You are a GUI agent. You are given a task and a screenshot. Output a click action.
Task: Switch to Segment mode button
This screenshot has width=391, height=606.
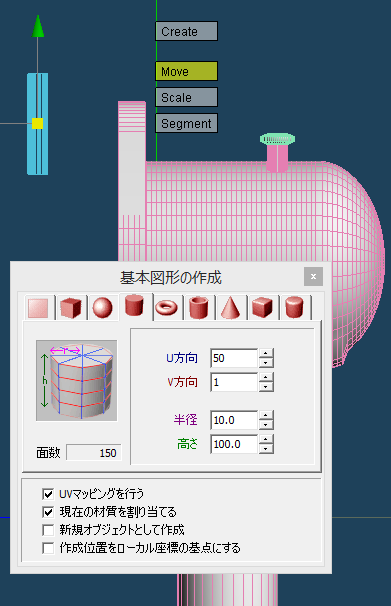186,123
